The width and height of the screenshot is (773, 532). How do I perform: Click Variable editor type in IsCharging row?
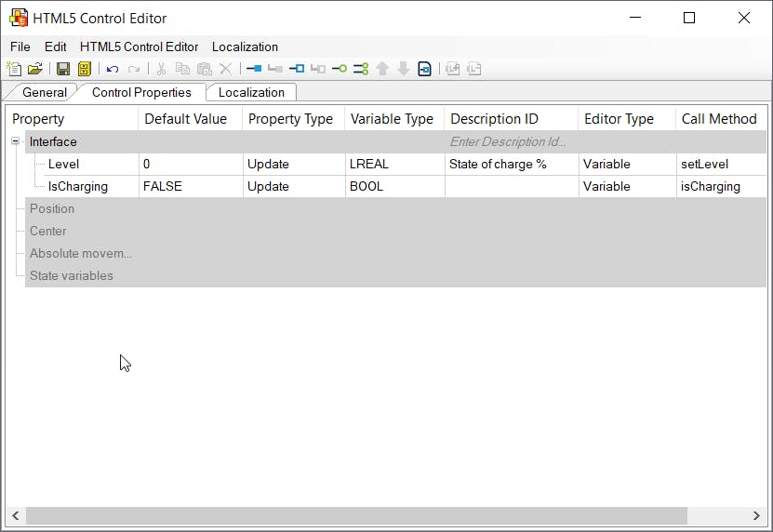627,186
